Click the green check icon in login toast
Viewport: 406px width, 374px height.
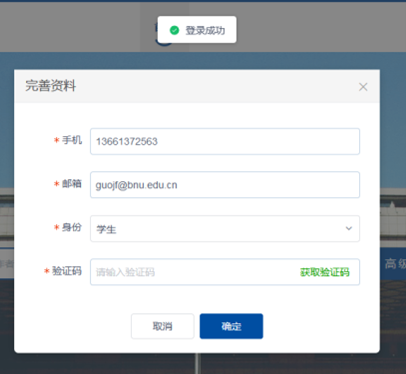pos(174,30)
